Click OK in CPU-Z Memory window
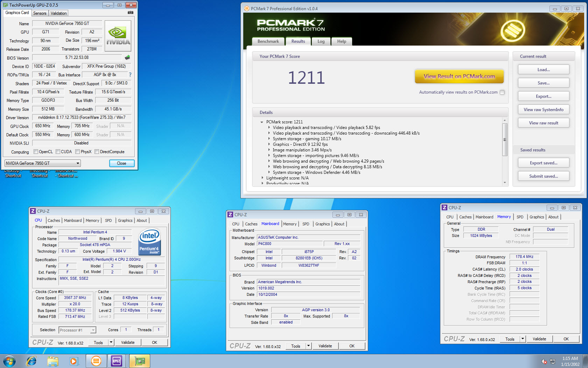588x368 pixels. [x=566, y=339]
